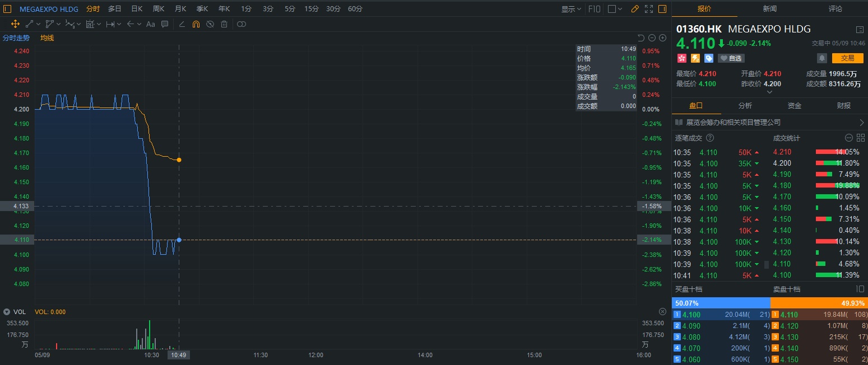This screenshot has width=868, height=365.
Task: Collapse the VOL indicator panel triangle
Action: 7,312
